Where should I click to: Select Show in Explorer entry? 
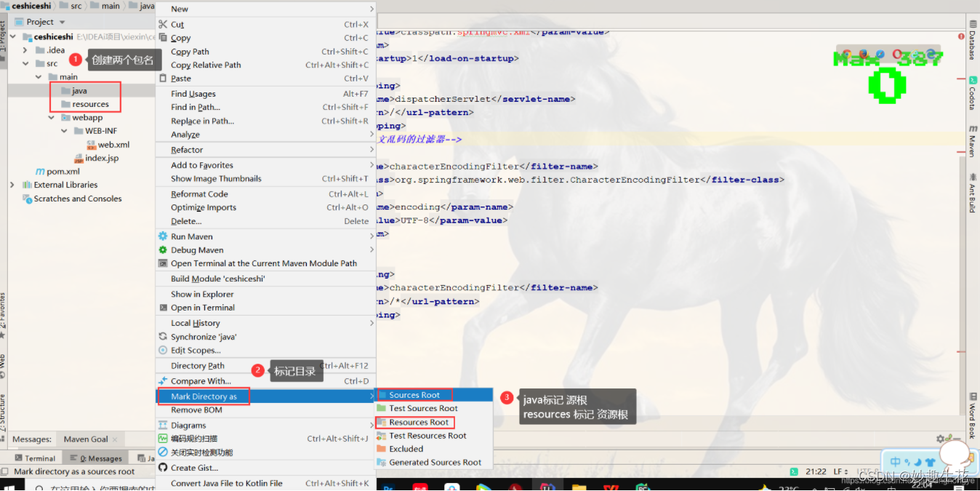[265, 294]
